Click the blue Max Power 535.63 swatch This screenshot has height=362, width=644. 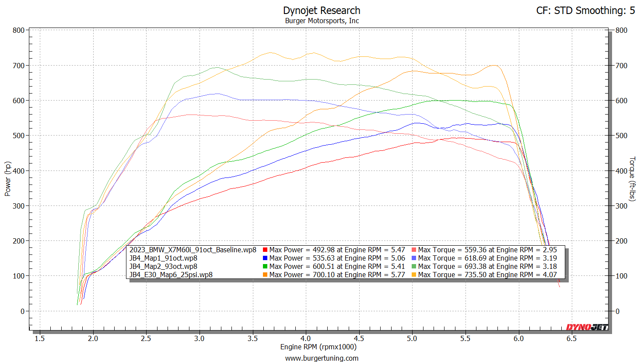pos(265,258)
